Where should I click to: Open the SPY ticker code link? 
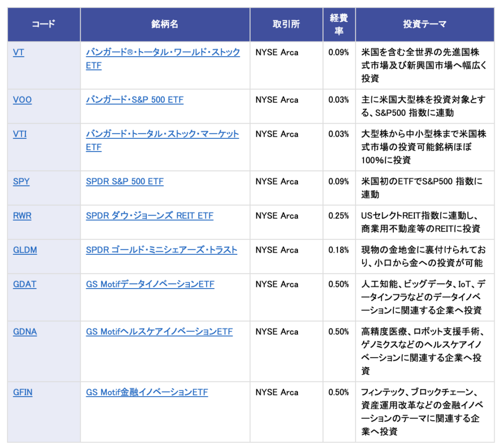pyautogui.click(x=21, y=181)
